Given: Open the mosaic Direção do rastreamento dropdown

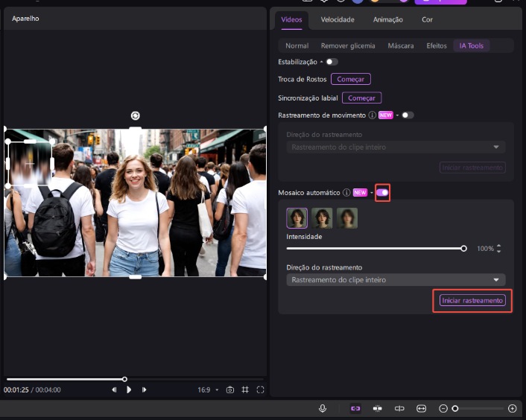Looking at the screenshot, I should click(x=396, y=280).
